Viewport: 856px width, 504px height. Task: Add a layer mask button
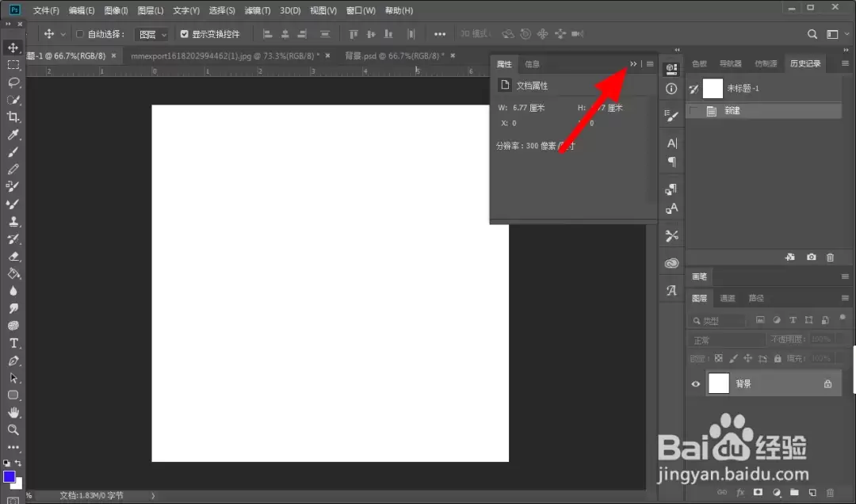758,493
